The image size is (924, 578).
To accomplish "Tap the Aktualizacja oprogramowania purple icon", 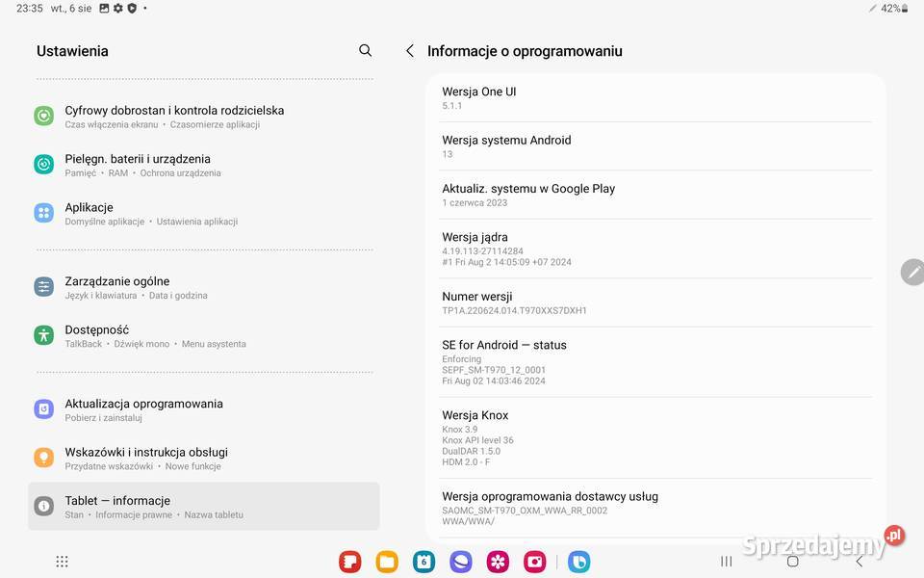I will coord(43,408).
